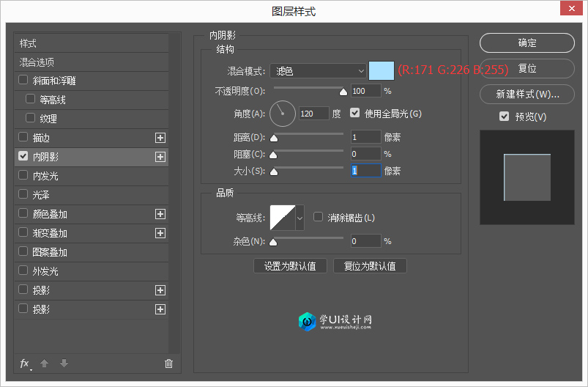Click the trash icon to delete effect
Viewport: 588px width, 387px height.
pyautogui.click(x=169, y=364)
